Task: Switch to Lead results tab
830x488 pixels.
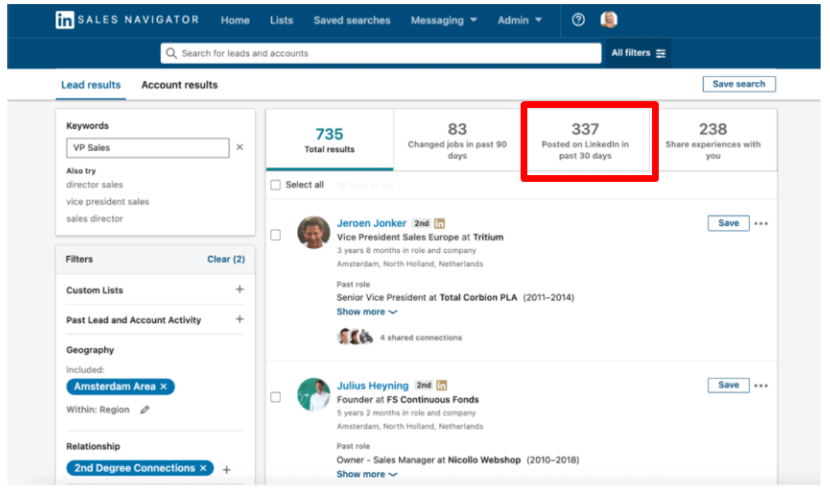Action: 91,85
